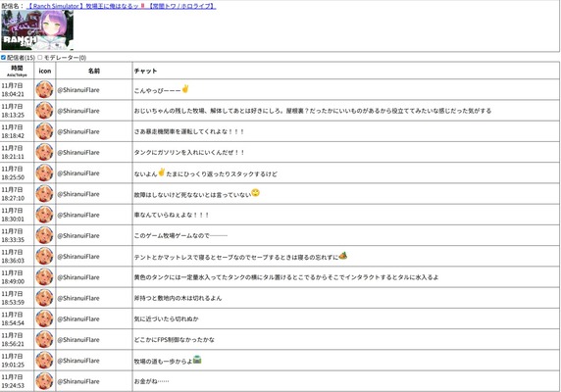The image size is (561, 392).
Task: Click the timestamp 11月7日 19:01:25
Action: coord(13,361)
